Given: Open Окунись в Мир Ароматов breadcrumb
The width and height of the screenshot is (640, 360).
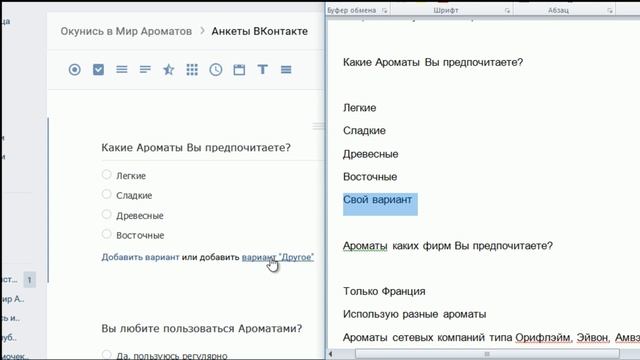Looking at the screenshot, I should 126,31.
